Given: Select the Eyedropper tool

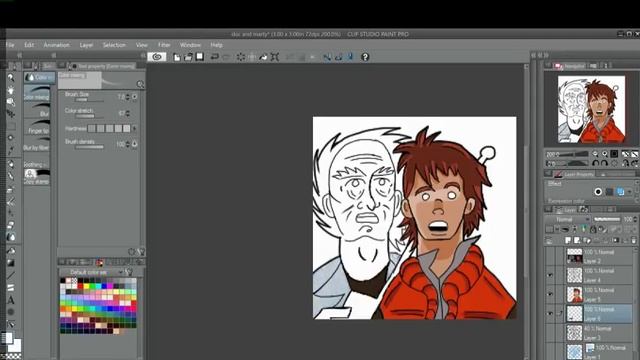Looking at the screenshot, I should (x=11, y=150).
